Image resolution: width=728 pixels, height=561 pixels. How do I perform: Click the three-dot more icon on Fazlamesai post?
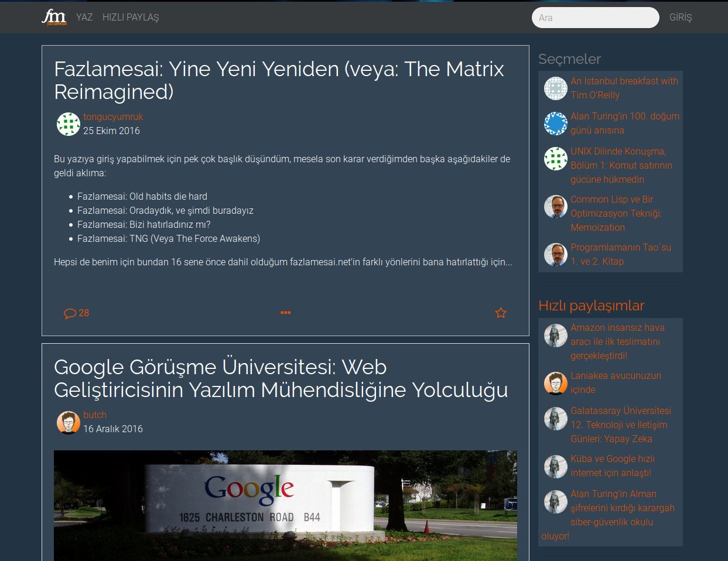point(285,313)
